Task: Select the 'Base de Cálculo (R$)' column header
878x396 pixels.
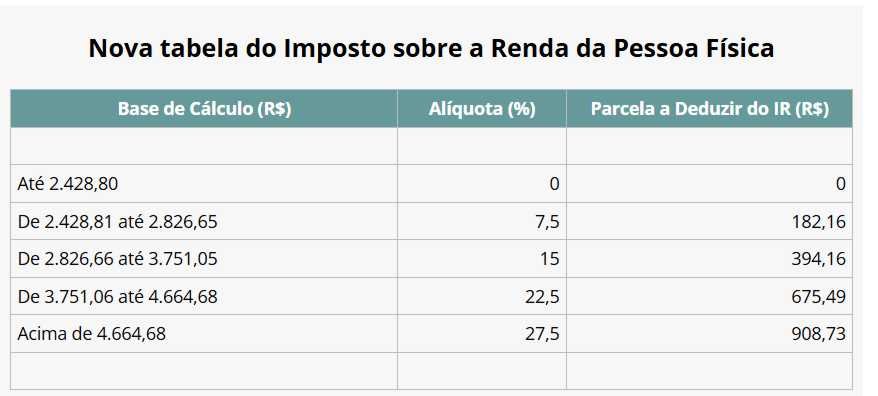Action: tap(204, 109)
